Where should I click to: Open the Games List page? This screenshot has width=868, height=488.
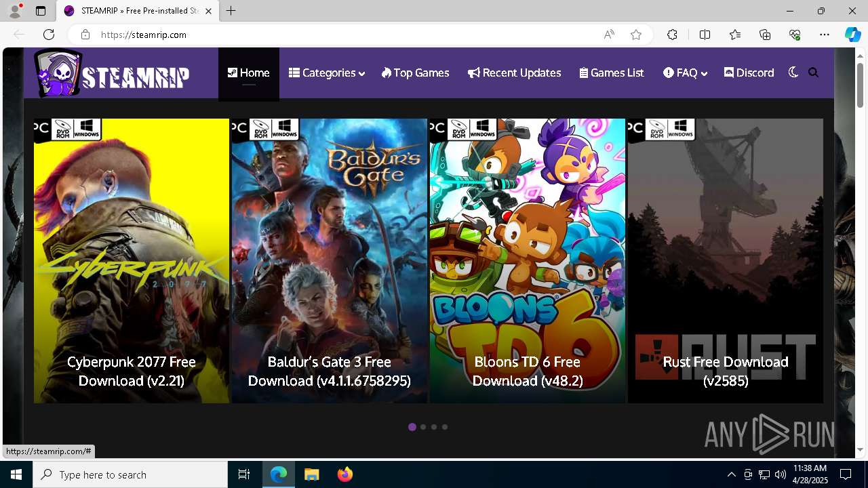point(612,73)
